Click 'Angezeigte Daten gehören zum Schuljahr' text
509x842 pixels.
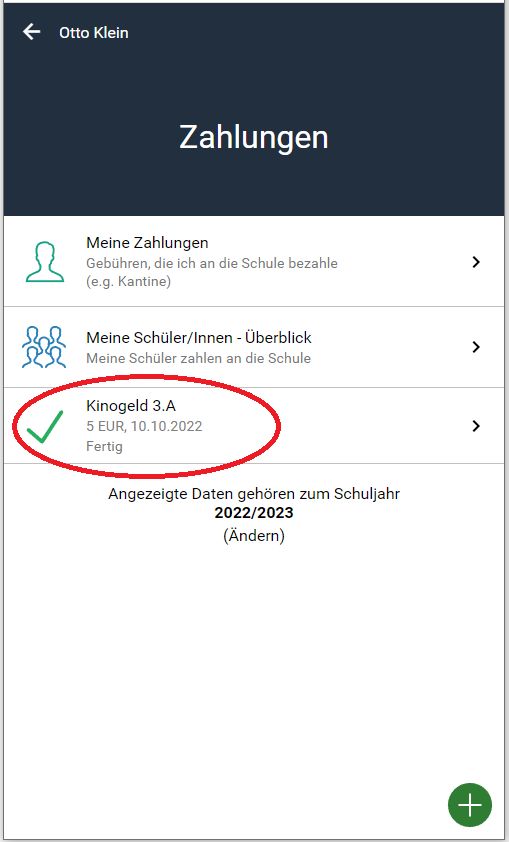click(254, 494)
